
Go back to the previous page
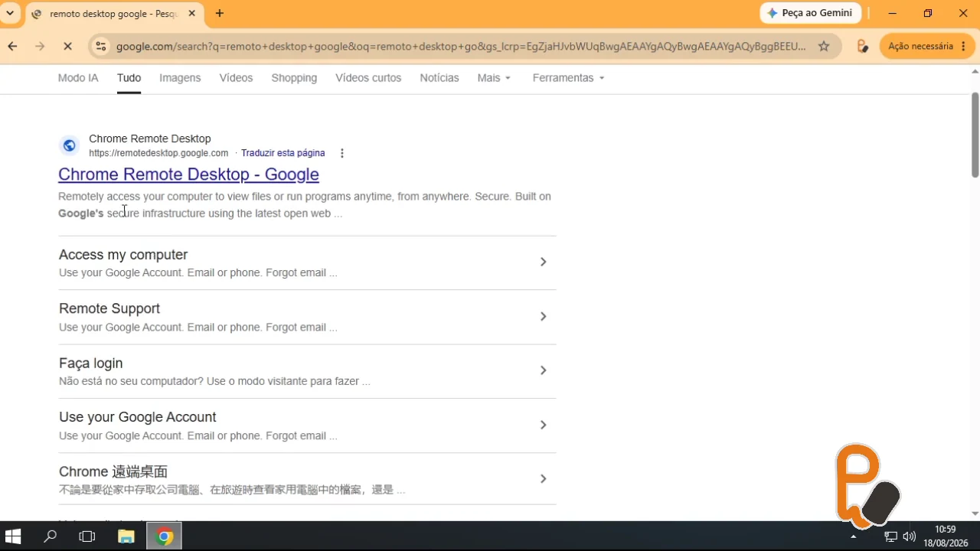12,47
